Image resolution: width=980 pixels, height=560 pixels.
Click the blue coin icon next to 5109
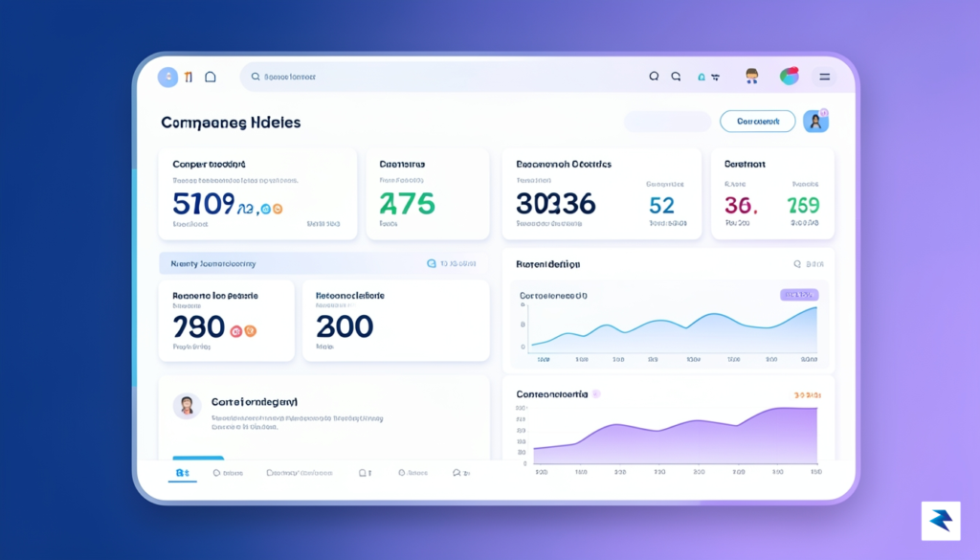(266, 209)
